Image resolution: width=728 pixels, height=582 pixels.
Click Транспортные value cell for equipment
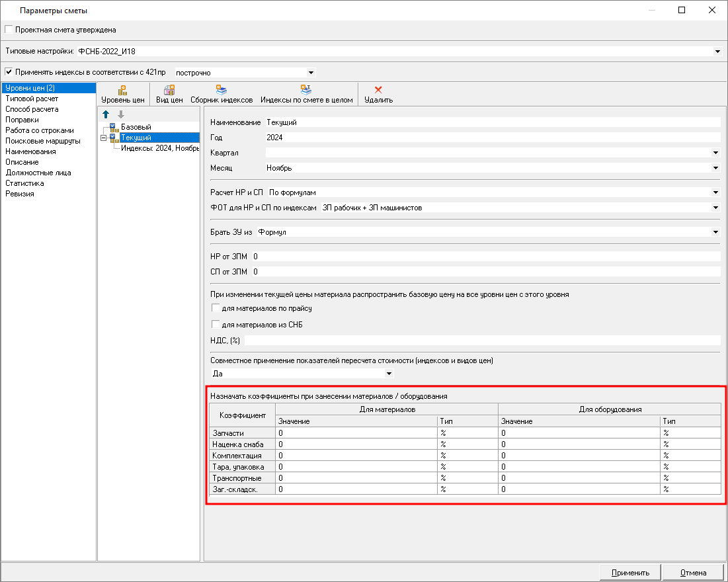(x=579, y=478)
